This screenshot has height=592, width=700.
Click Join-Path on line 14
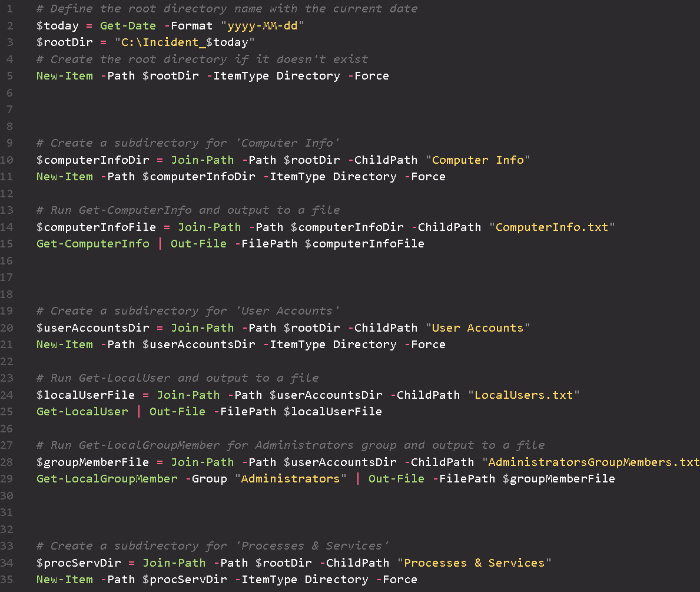[x=210, y=227]
